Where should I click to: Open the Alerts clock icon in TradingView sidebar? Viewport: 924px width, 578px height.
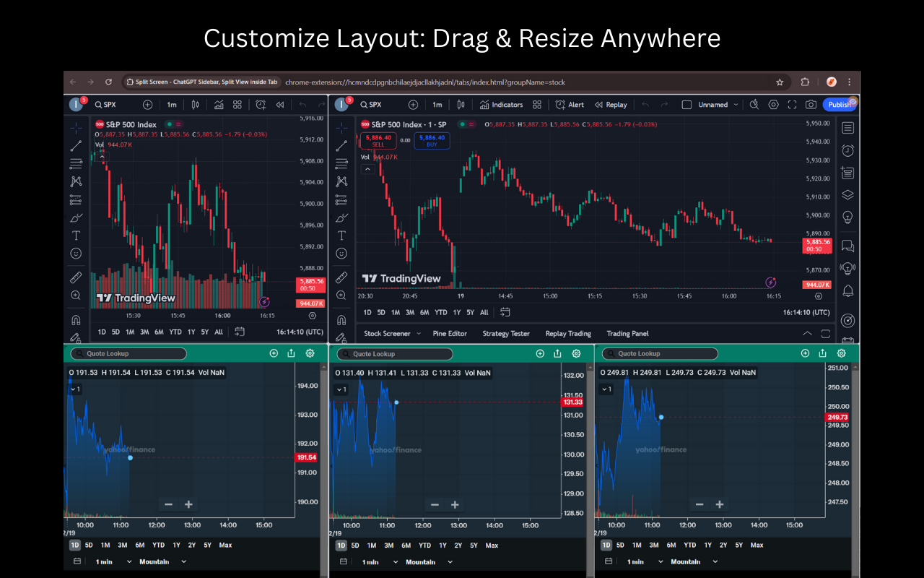pyautogui.click(x=847, y=150)
